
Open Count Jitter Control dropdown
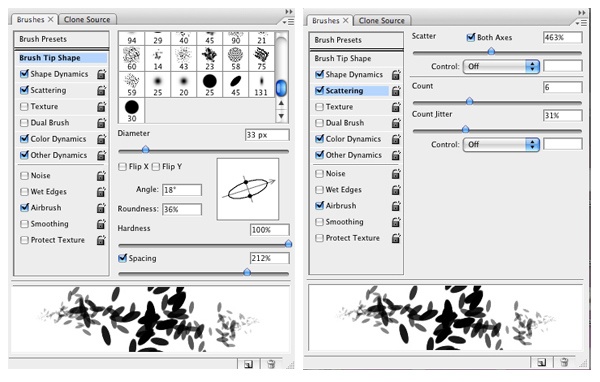point(501,145)
